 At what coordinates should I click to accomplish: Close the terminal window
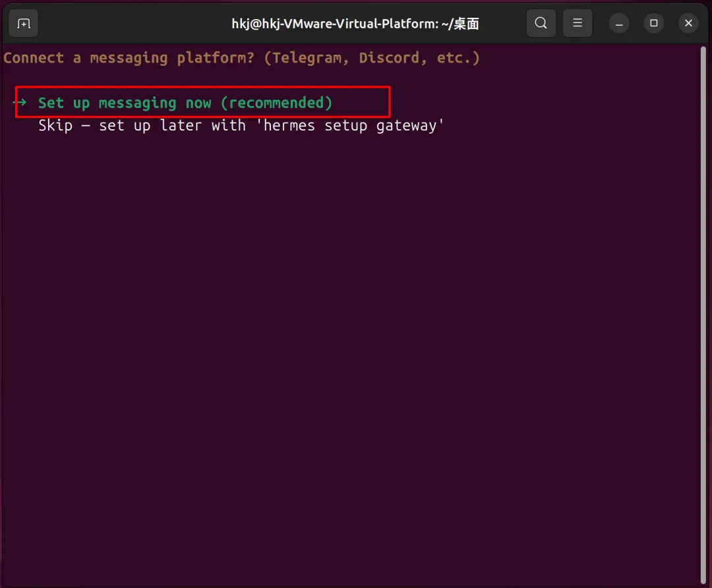coord(688,23)
